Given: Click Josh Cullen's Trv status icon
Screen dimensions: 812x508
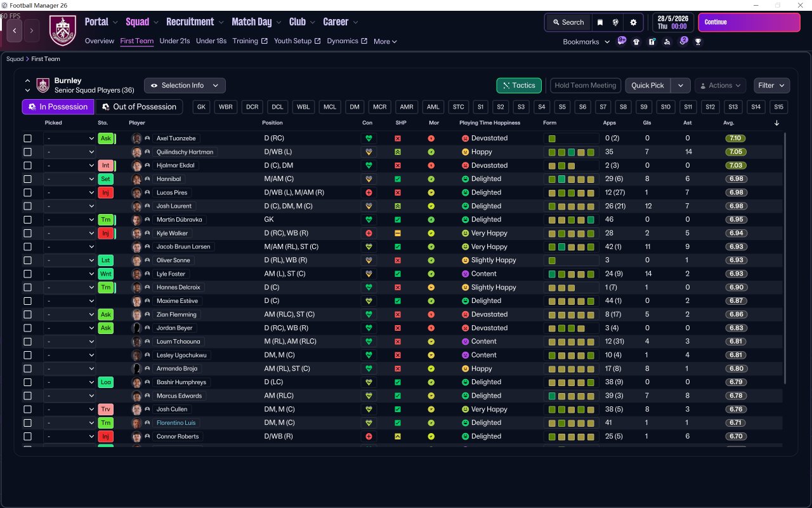Looking at the screenshot, I should point(106,410).
